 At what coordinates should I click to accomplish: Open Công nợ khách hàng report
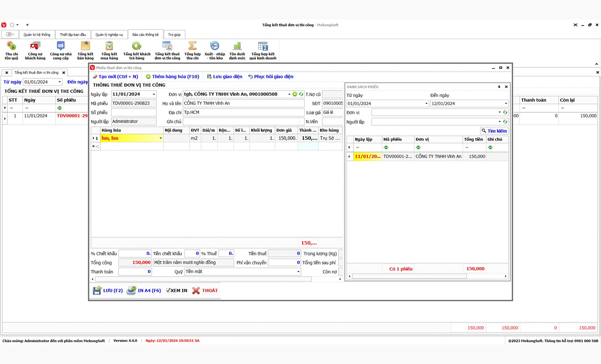(x=35, y=50)
